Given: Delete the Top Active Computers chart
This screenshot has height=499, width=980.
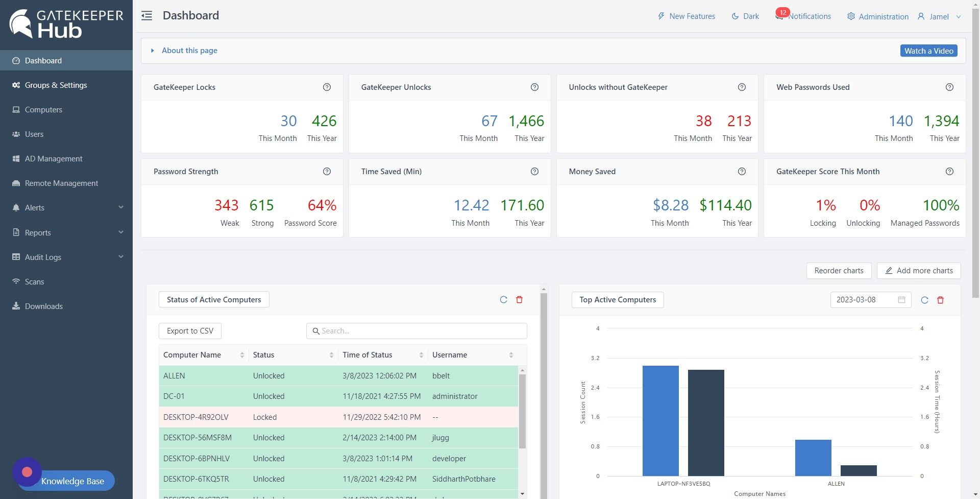Looking at the screenshot, I should (940, 300).
